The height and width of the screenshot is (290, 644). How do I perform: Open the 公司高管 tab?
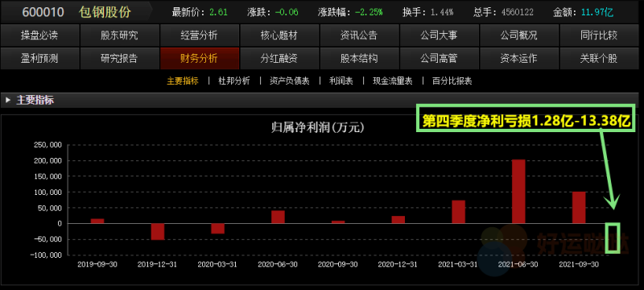click(439, 58)
